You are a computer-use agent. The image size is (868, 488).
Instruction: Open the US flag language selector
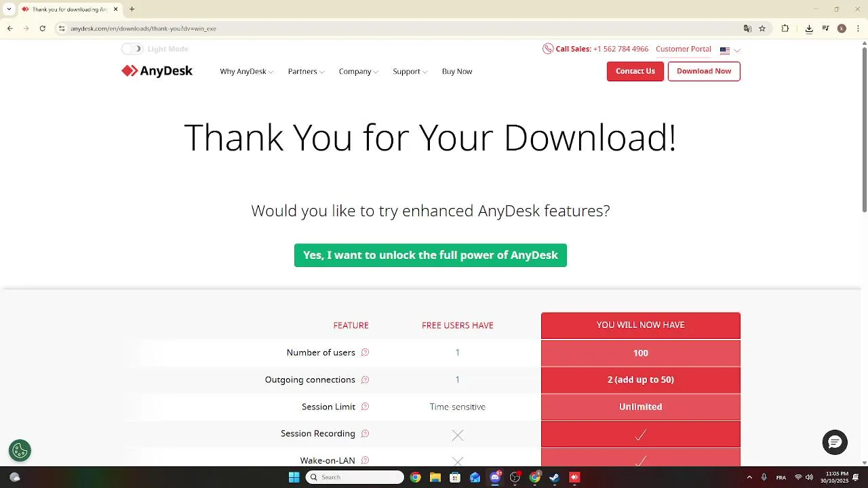pos(730,50)
